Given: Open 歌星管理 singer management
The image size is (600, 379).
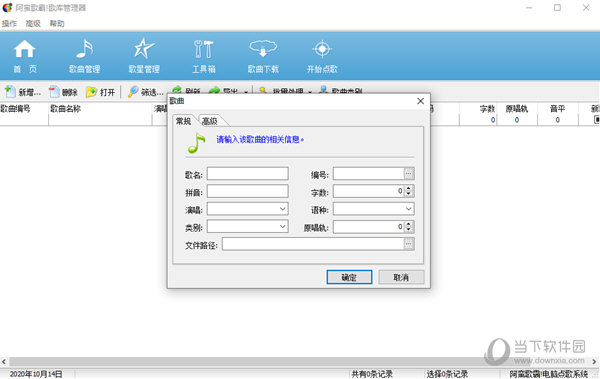Looking at the screenshot, I should click(144, 57).
